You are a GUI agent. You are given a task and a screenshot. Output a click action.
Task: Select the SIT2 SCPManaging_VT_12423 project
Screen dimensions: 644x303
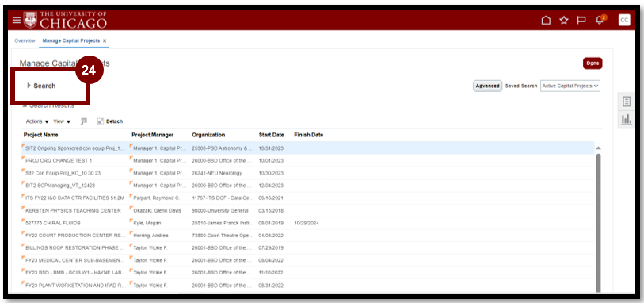(60, 186)
